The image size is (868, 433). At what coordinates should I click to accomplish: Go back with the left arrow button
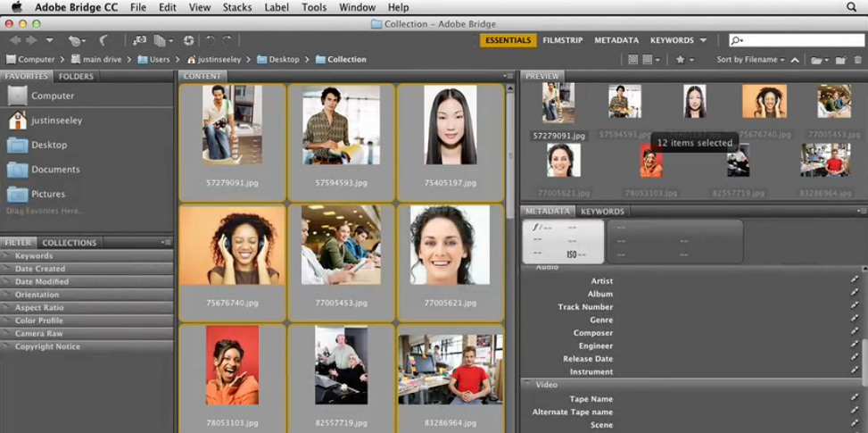pyautogui.click(x=15, y=40)
